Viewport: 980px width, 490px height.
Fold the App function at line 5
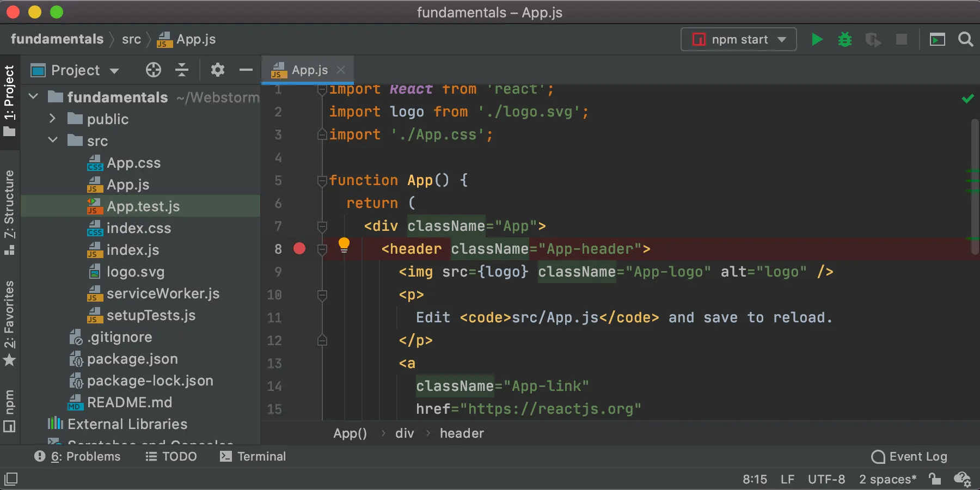click(x=322, y=180)
